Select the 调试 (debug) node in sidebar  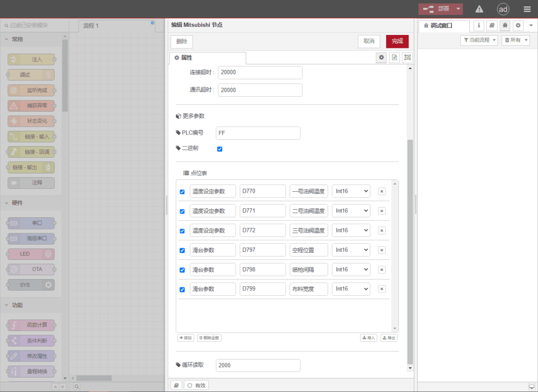tap(30, 75)
